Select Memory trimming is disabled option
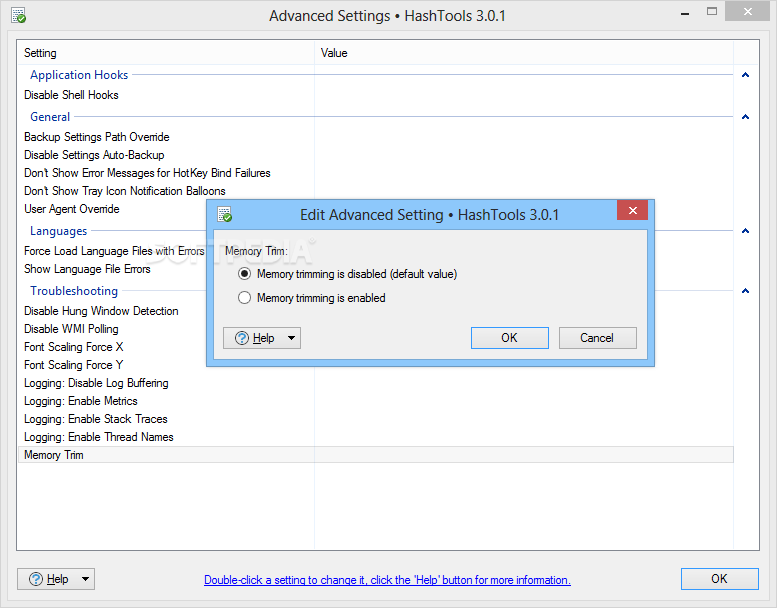777x608 pixels. [347, 274]
